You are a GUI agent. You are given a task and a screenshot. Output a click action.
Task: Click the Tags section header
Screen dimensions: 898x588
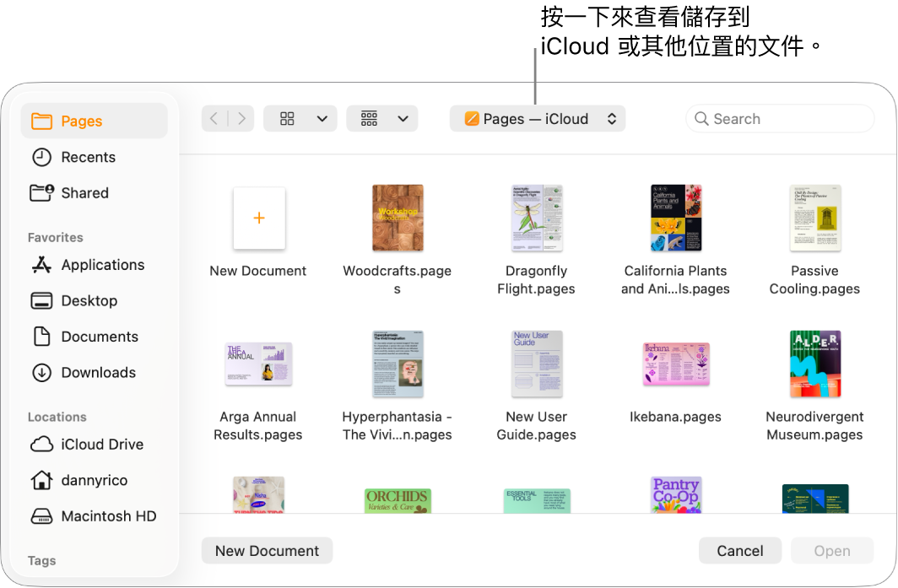42,560
